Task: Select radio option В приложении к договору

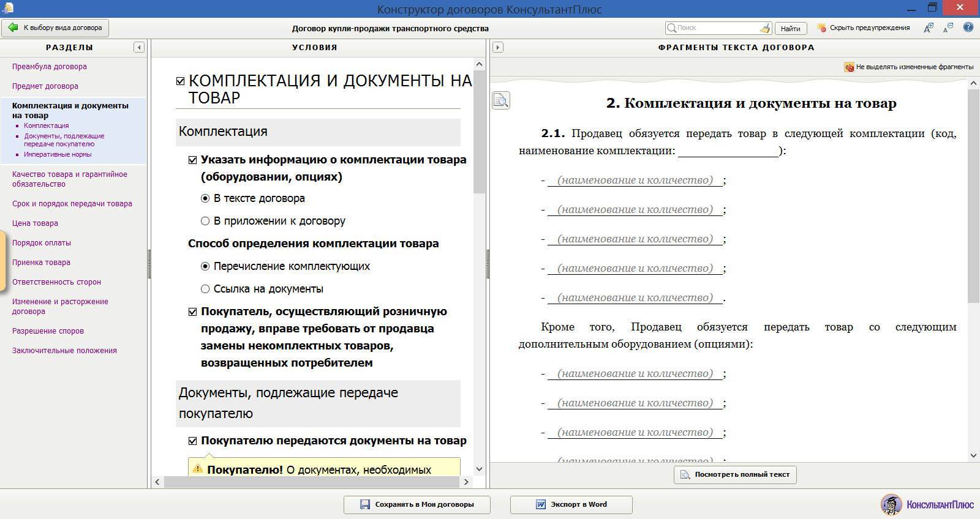Action: point(205,221)
